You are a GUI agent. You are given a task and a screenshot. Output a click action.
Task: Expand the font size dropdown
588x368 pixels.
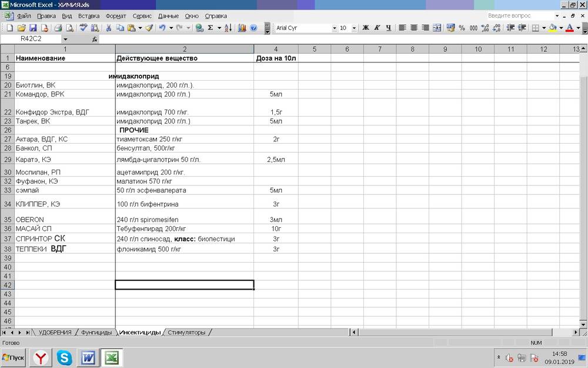pyautogui.click(x=354, y=28)
